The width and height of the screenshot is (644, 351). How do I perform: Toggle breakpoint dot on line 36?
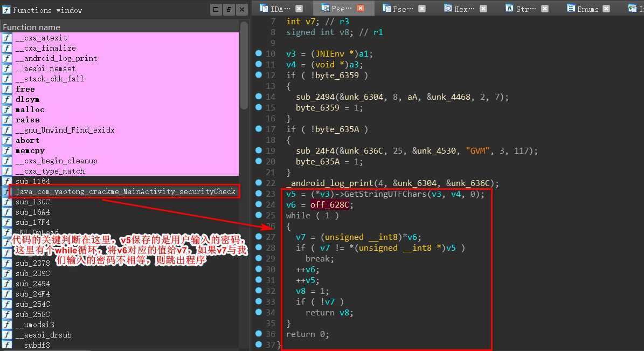258,333
